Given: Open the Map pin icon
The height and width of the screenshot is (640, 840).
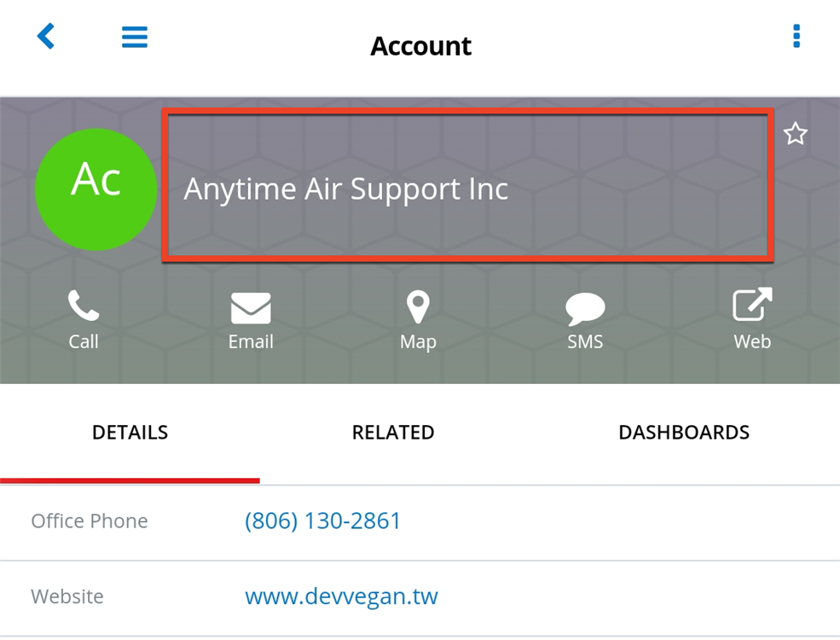Looking at the screenshot, I should pos(418,307).
